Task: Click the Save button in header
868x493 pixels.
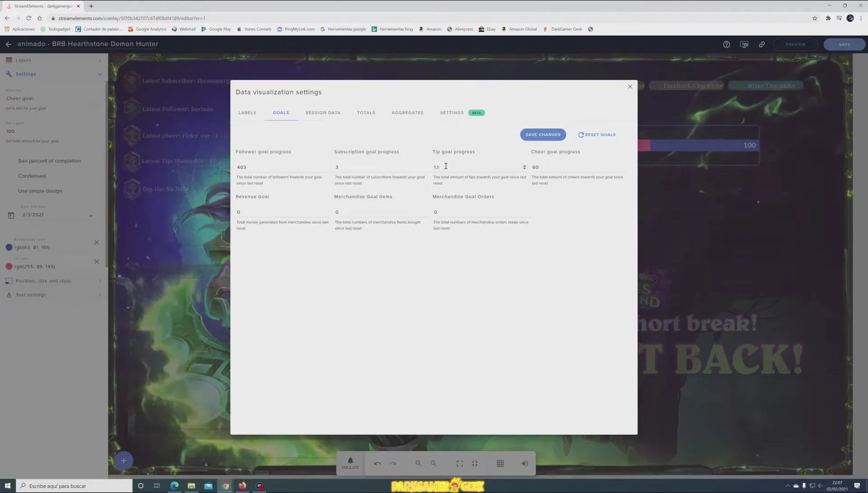Action: (x=844, y=44)
